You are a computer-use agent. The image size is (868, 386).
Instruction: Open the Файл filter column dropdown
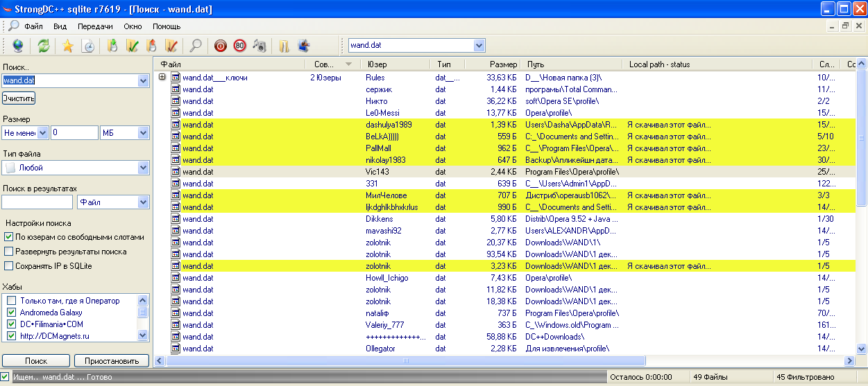click(x=144, y=202)
